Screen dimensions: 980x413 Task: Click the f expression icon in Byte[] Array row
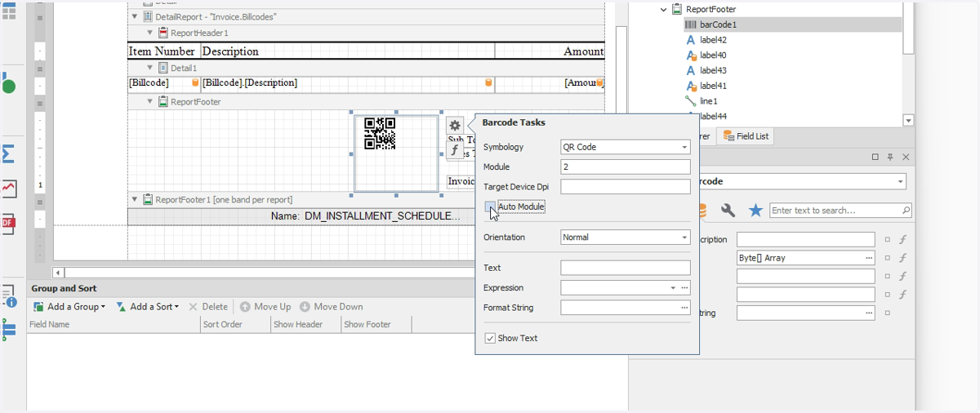(903, 258)
